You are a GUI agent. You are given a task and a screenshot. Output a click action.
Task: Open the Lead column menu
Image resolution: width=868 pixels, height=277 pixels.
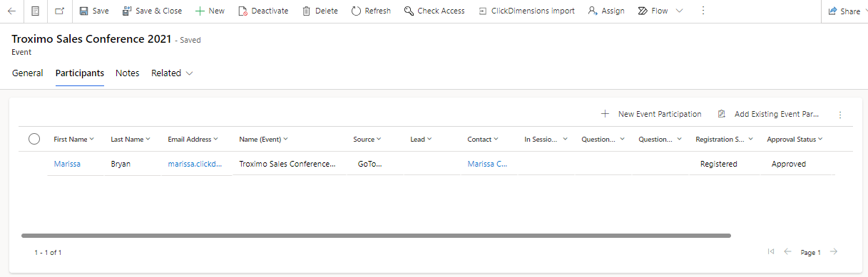(421, 140)
